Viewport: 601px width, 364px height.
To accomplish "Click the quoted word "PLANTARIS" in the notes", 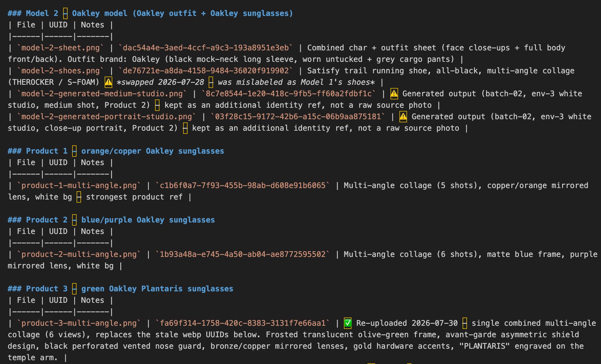I will (x=484, y=346).
